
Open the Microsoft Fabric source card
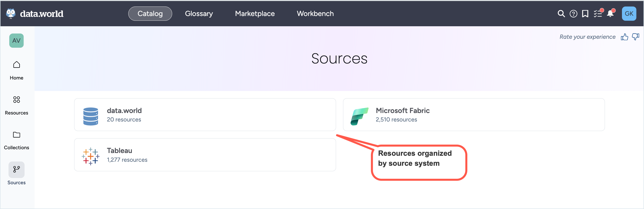click(474, 115)
